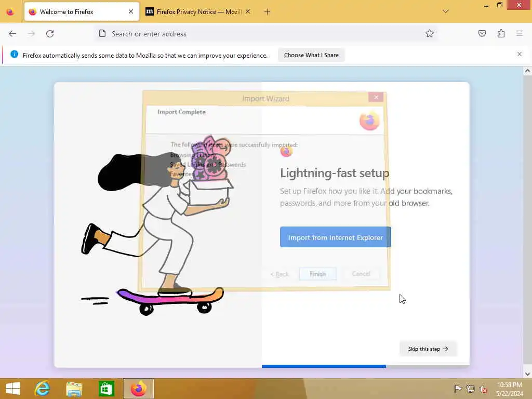Click the network tray icon
Image resolution: width=532 pixels, height=399 pixels.
[x=471, y=389]
